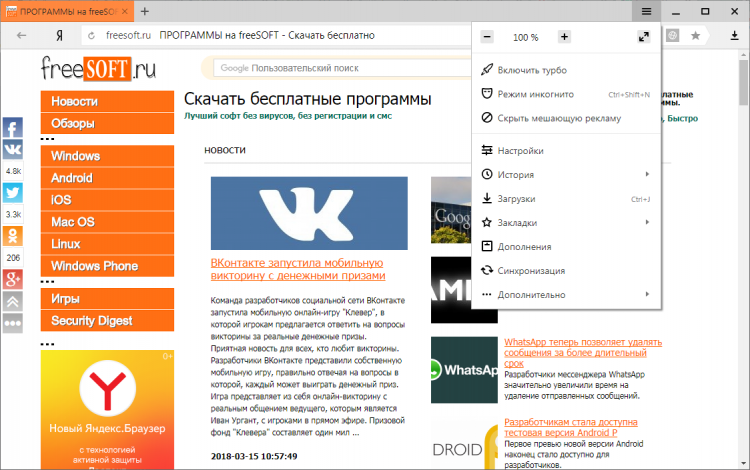
Task: Enter fullscreen mode via the expand icon
Action: tap(644, 37)
